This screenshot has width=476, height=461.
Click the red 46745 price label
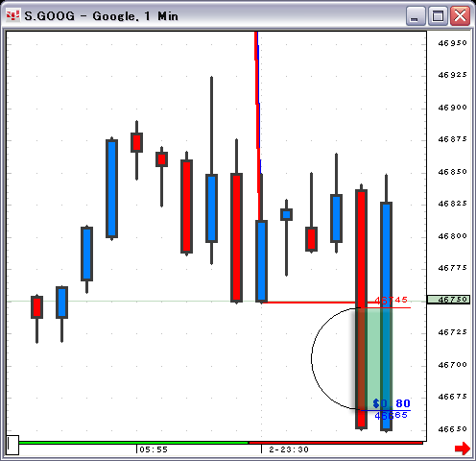click(391, 300)
